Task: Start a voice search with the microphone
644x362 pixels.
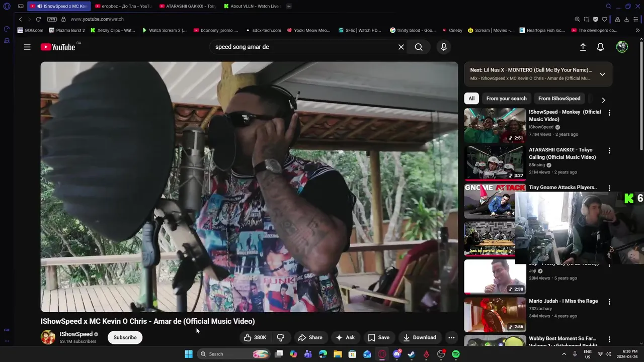Action: click(443, 47)
